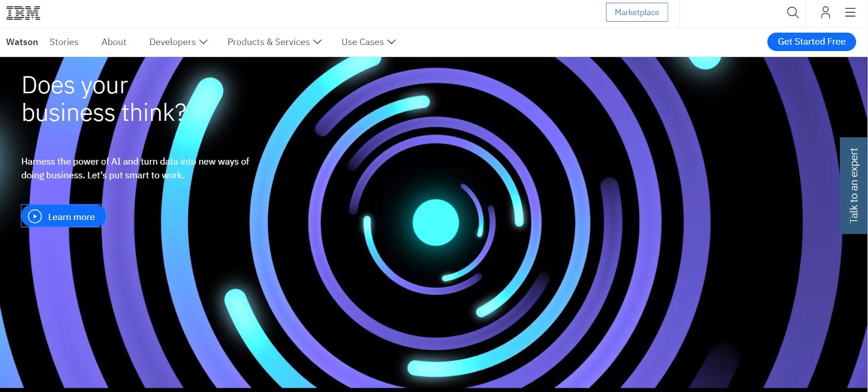Open the About nav item
The width and height of the screenshot is (868, 392).
coord(114,42)
